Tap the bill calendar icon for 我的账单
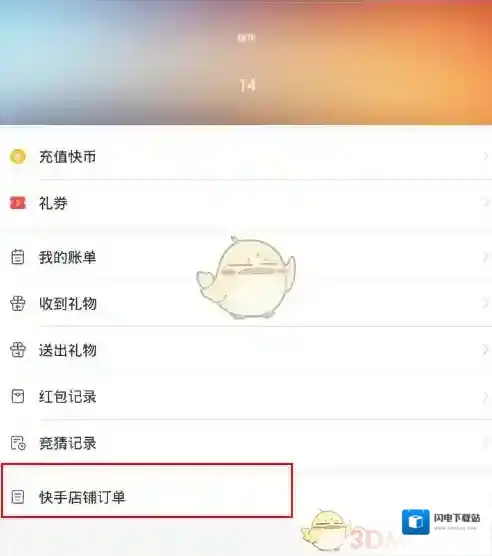This screenshot has width=492, height=556. 18,257
